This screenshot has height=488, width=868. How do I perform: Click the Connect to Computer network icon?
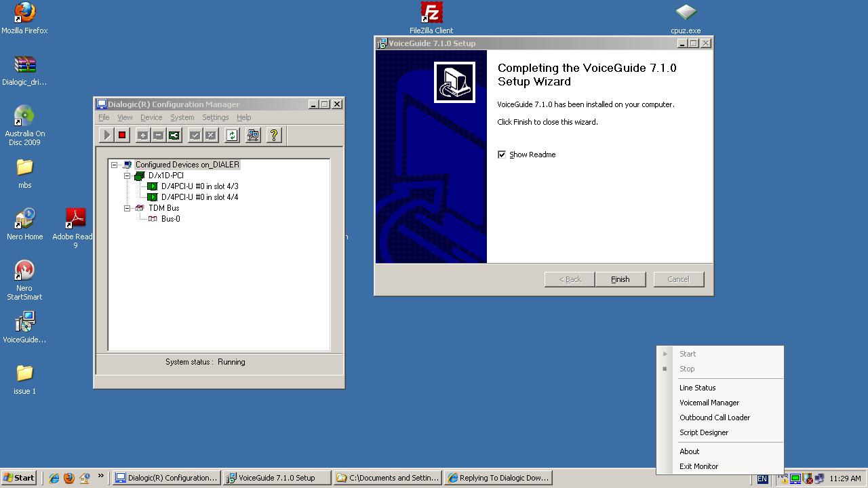click(253, 136)
